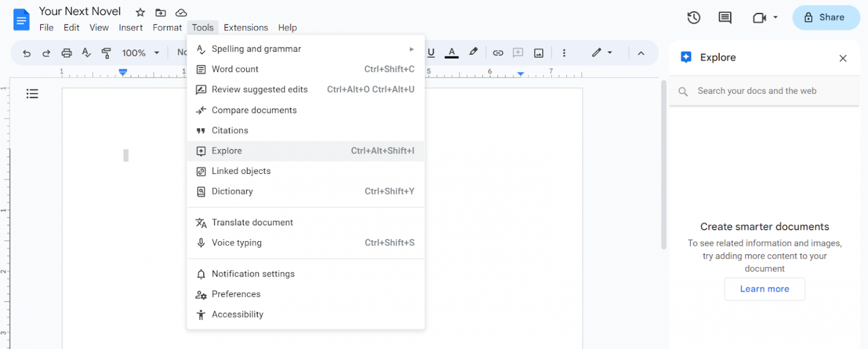
Task: Star the document as a favorite
Action: [140, 12]
